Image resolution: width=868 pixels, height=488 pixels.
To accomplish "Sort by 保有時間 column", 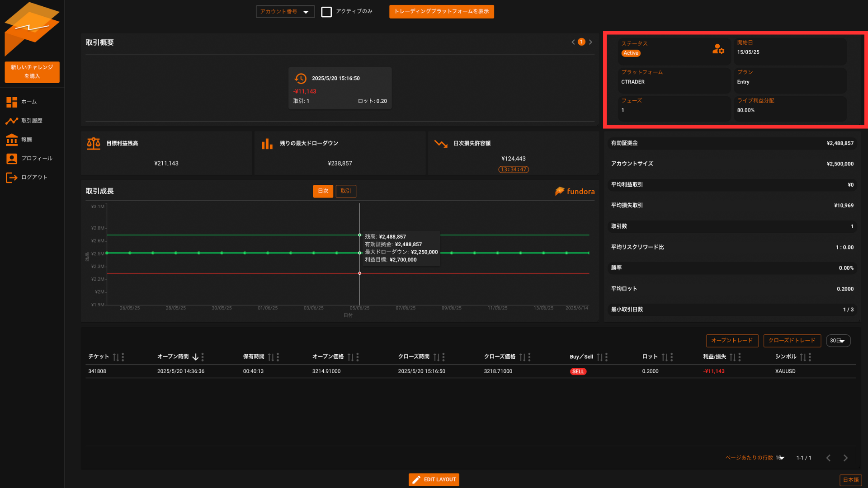I will (271, 357).
